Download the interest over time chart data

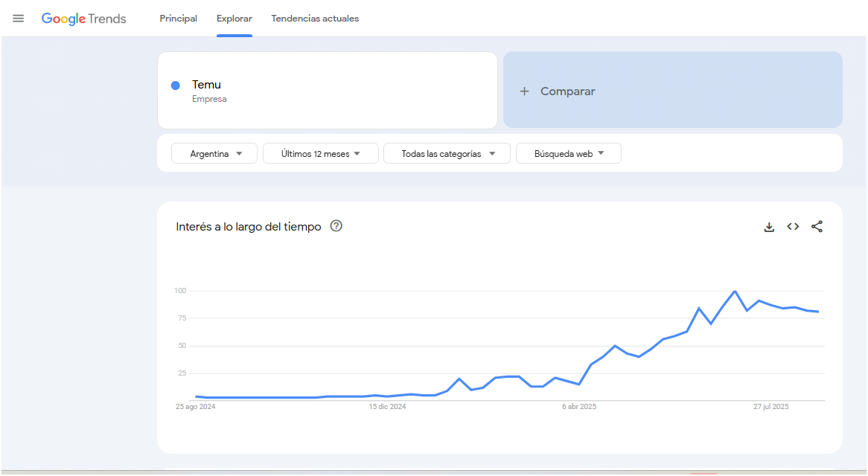coord(769,227)
